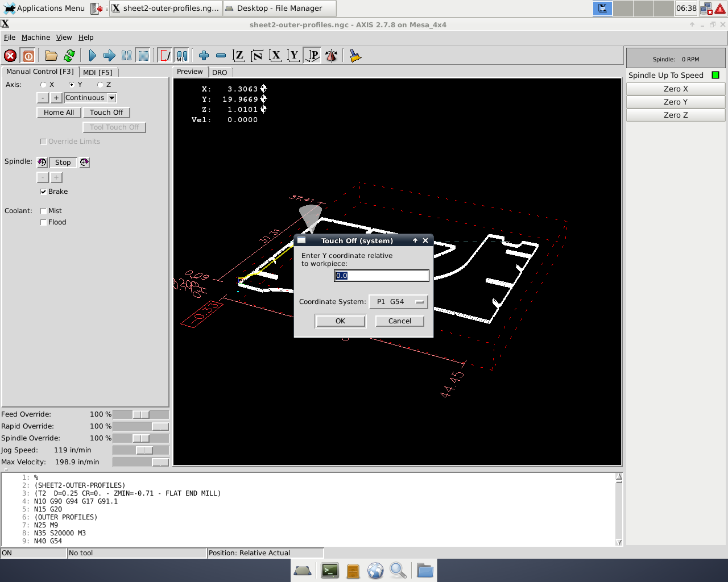Adjust the Feed Override slider
This screenshot has height=582, width=728.
tap(141, 414)
